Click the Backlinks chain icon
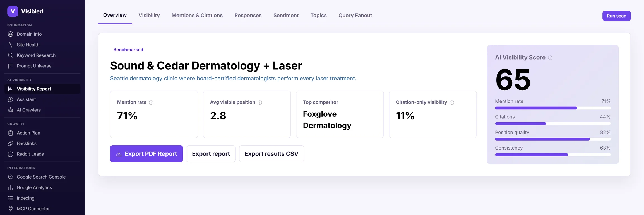Screen dimensions: 644x215 coord(11,143)
